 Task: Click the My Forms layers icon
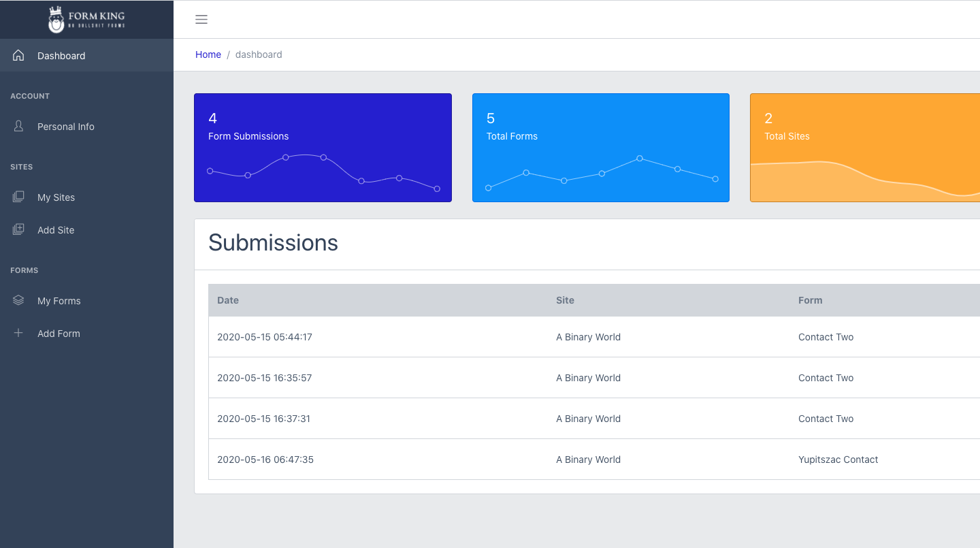[18, 300]
